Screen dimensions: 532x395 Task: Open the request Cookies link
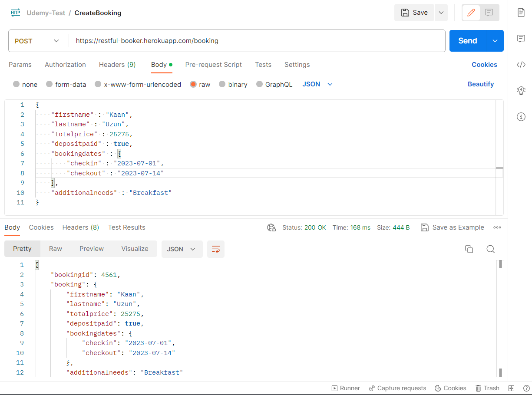[484, 65]
